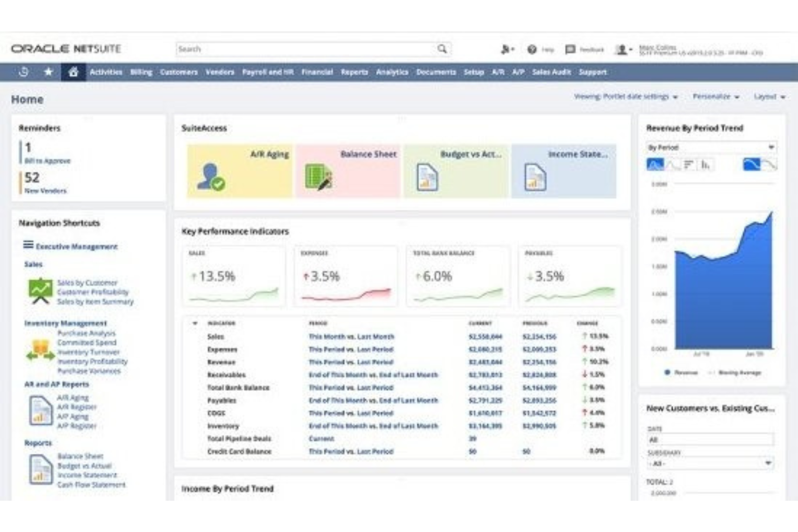Open the Cash Flow Statement link
The width and height of the screenshot is (798, 532).
pyautogui.click(x=91, y=485)
